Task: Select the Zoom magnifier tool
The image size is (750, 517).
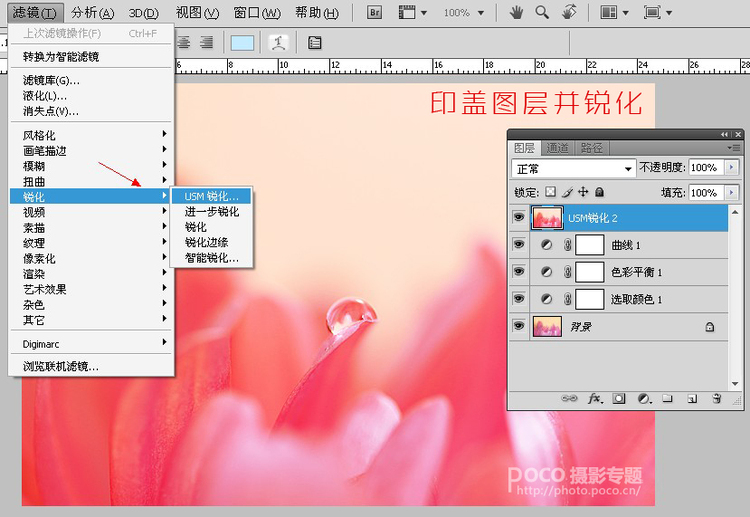Action: [542, 12]
